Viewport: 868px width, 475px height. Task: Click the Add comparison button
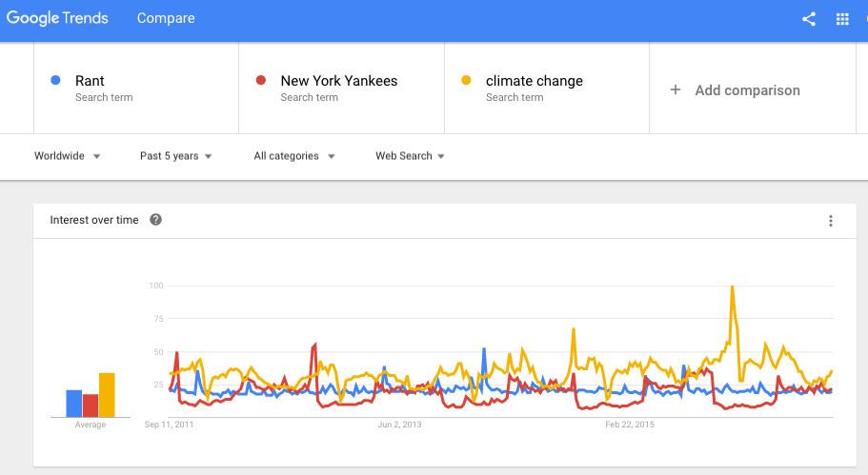click(x=747, y=90)
